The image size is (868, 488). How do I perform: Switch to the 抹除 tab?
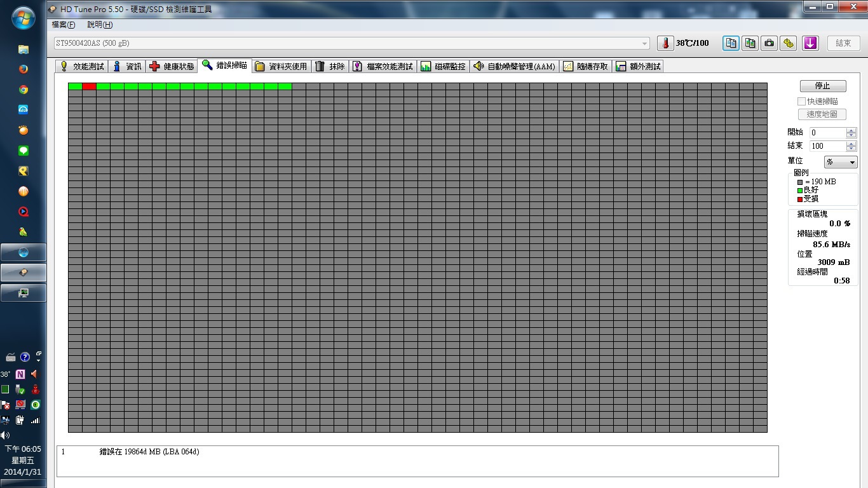tap(330, 66)
